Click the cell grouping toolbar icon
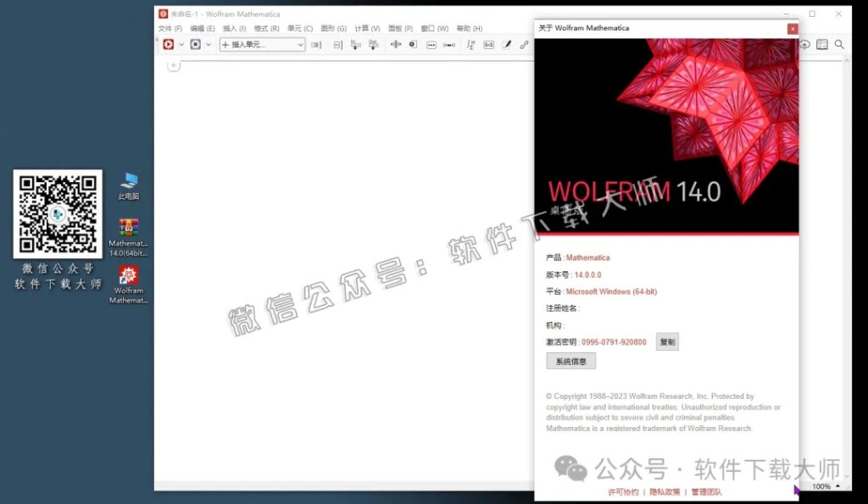Screen dimensions: 868x504 (x=337, y=45)
